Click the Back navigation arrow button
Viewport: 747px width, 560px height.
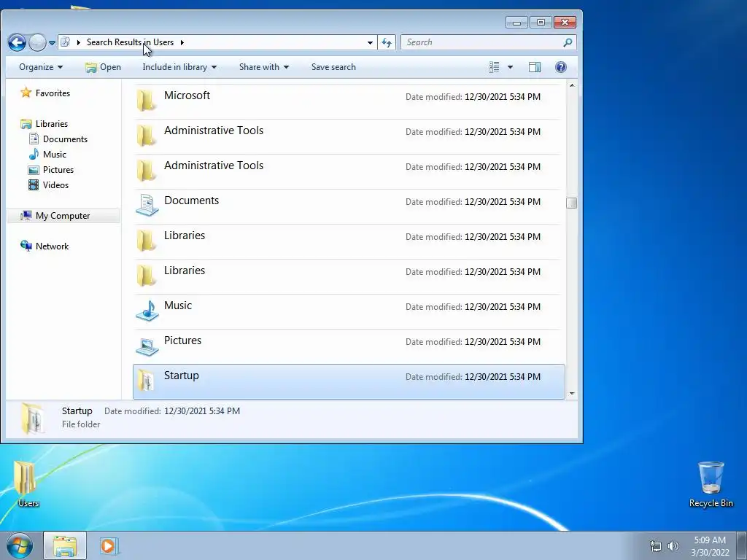tap(17, 42)
